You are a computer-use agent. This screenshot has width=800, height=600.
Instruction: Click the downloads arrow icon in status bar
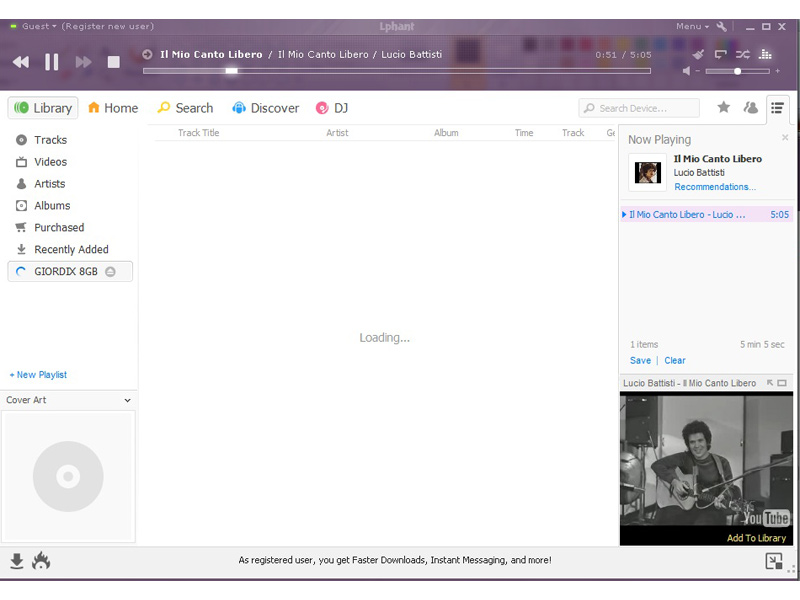(x=17, y=561)
